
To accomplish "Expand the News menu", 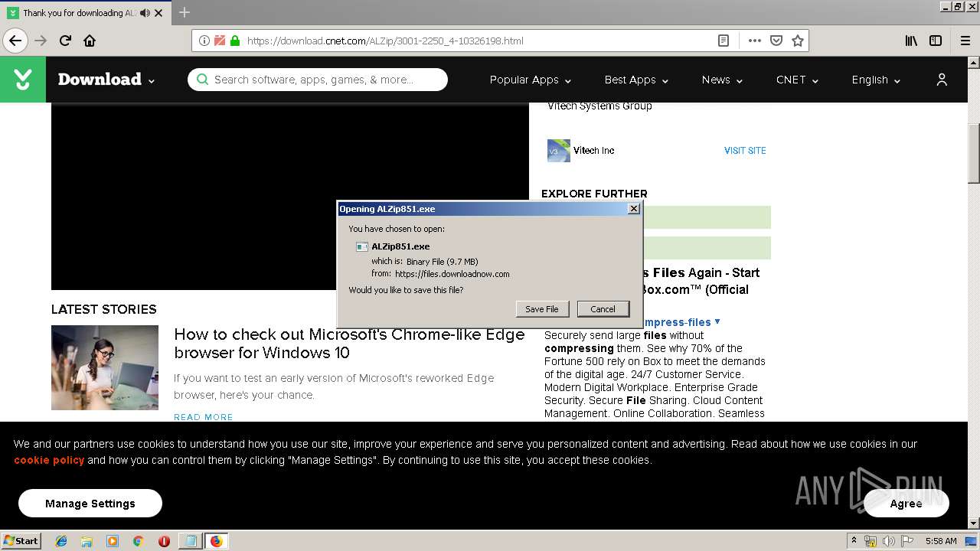I will [722, 80].
